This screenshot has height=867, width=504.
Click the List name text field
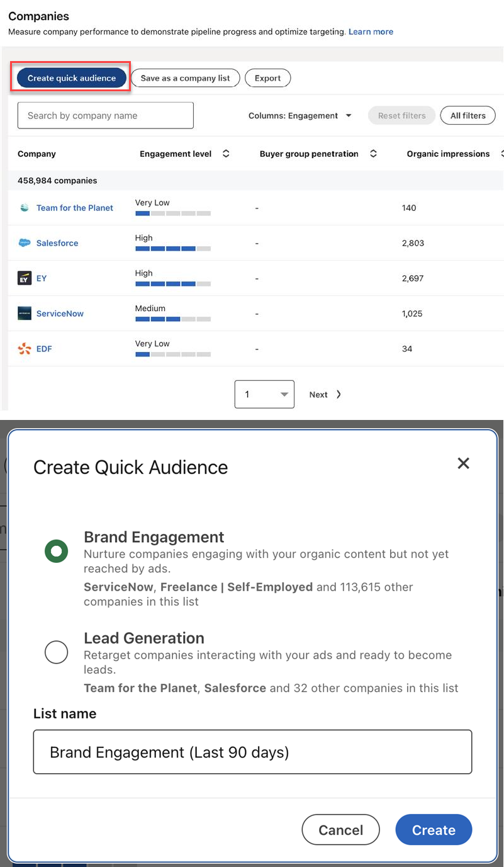pos(252,752)
